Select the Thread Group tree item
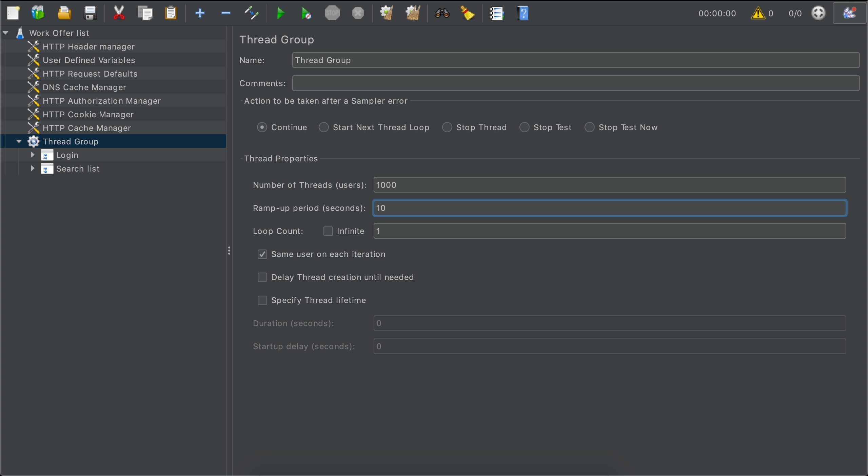The width and height of the screenshot is (868, 476). point(71,141)
